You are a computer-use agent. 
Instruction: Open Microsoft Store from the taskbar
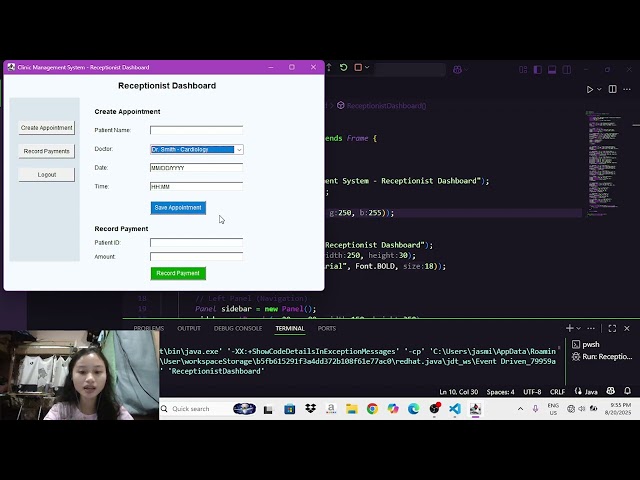[x=289, y=409]
